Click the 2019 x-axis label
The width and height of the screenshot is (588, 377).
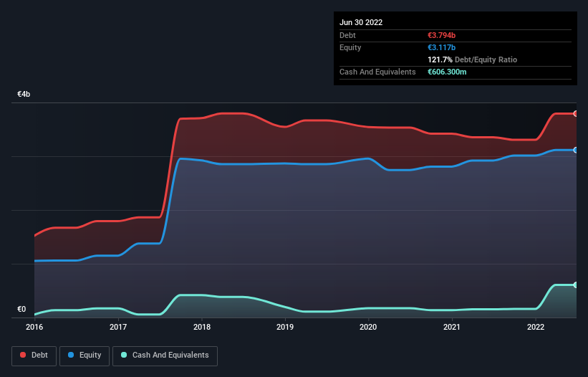click(x=285, y=327)
